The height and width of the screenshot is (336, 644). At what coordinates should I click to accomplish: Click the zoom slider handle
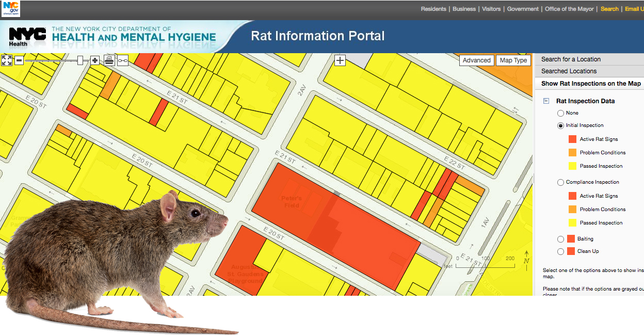tap(80, 60)
